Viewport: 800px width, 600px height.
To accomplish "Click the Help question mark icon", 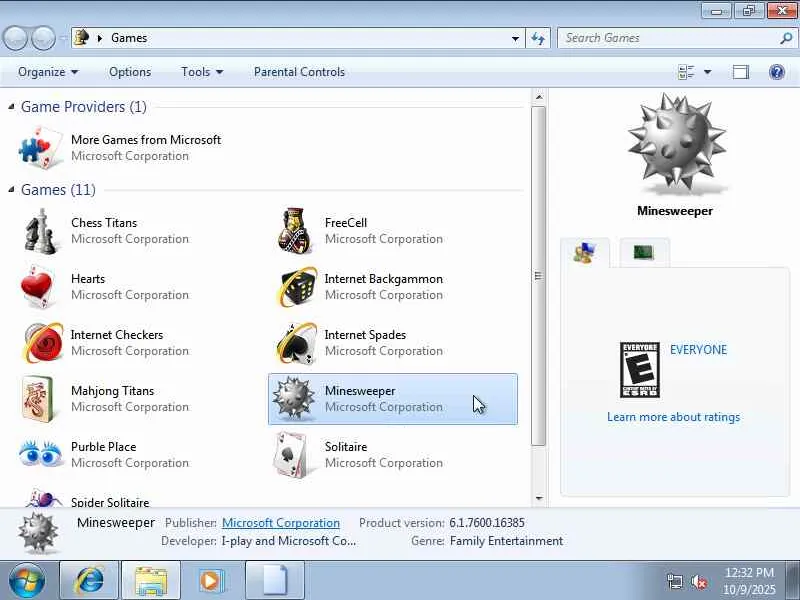I will (777, 72).
